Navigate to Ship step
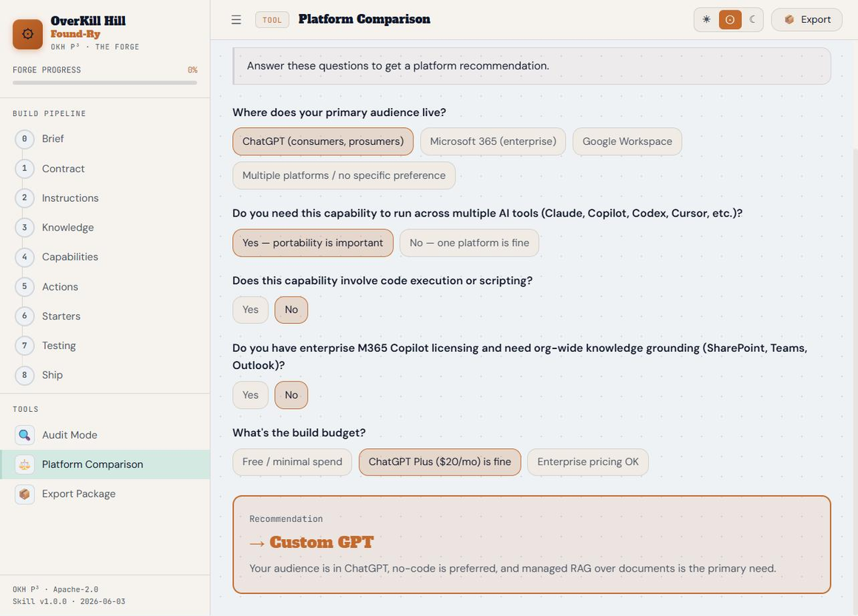This screenshot has width=858, height=616. (104, 375)
